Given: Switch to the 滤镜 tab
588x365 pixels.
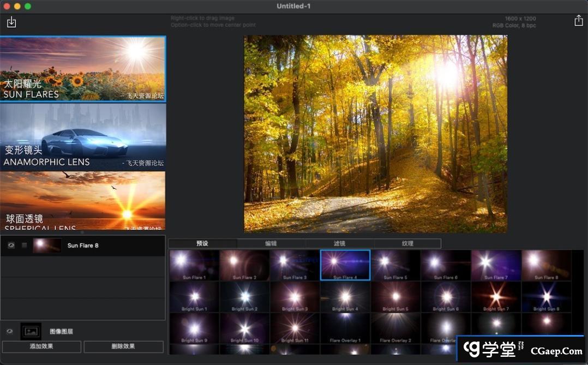Looking at the screenshot, I should pyautogui.click(x=339, y=243).
